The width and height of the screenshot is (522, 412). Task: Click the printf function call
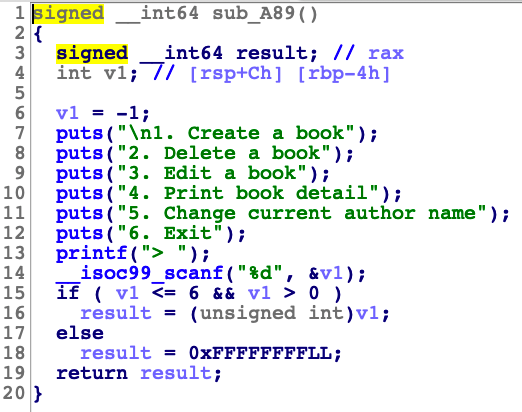point(92,253)
